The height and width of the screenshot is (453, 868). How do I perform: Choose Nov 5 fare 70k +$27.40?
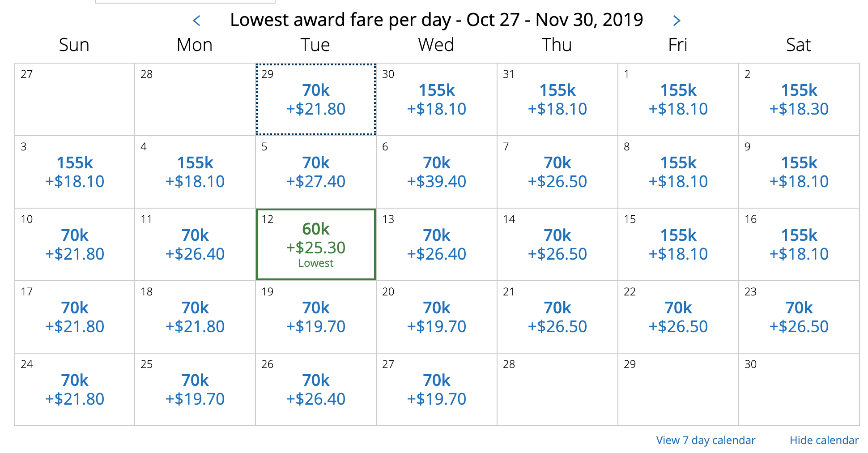[316, 172]
